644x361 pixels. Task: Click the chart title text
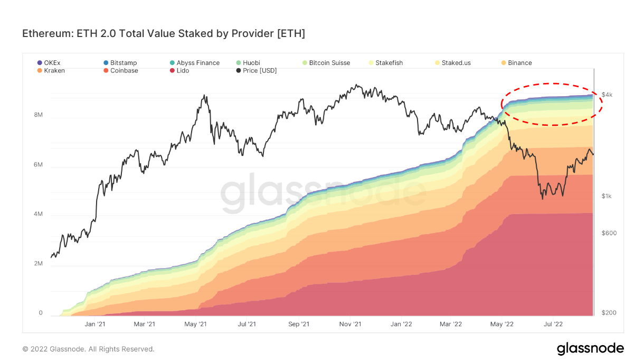point(164,34)
